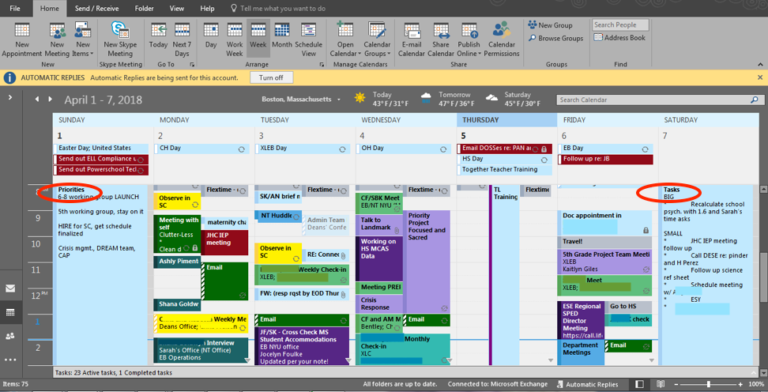Create a New Appointment from the ribbon
Image resolution: width=768 pixels, height=392 pixels.
[x=22, y=40]
